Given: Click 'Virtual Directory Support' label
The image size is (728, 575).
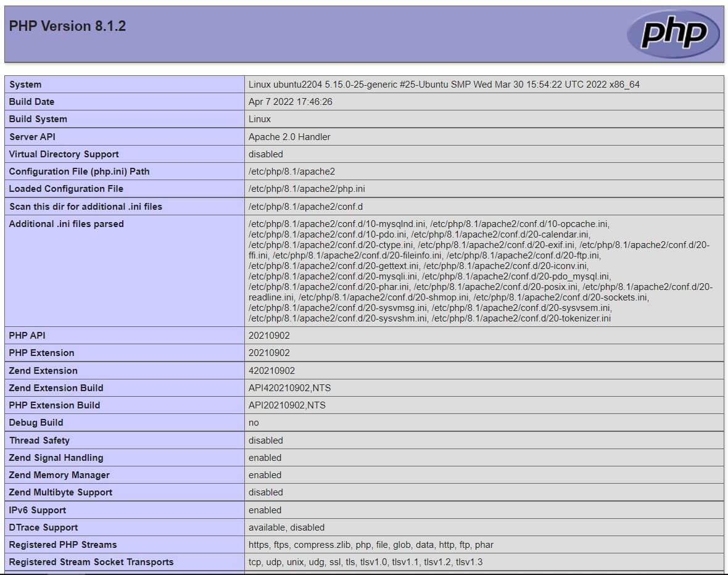Looking at the screenshot, I should point(64,154).
